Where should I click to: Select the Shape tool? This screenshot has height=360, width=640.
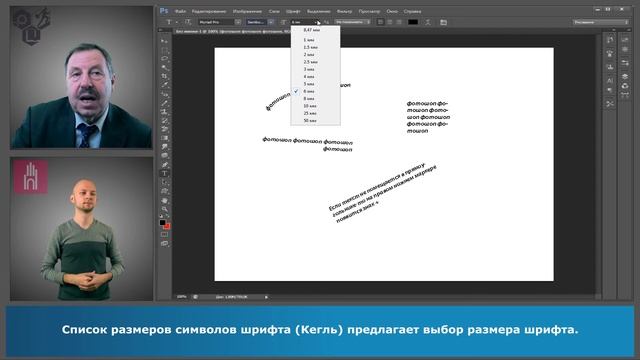click(164, 191)
